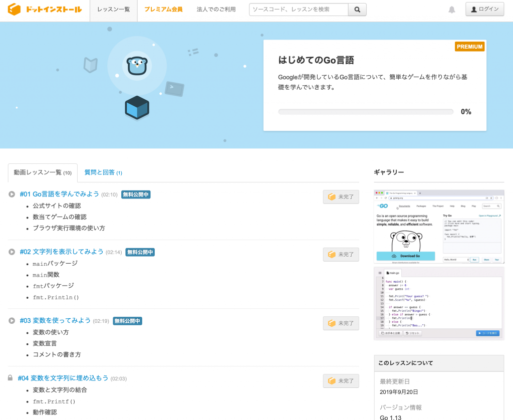Click the play icon beside lesson #03
The image size is (513, 420).
12,320
